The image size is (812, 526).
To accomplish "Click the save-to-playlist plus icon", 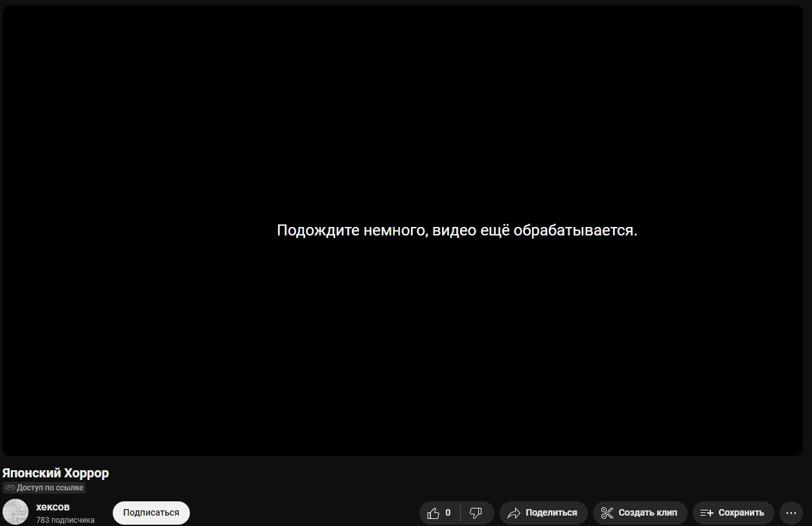I will coord(706,513).
